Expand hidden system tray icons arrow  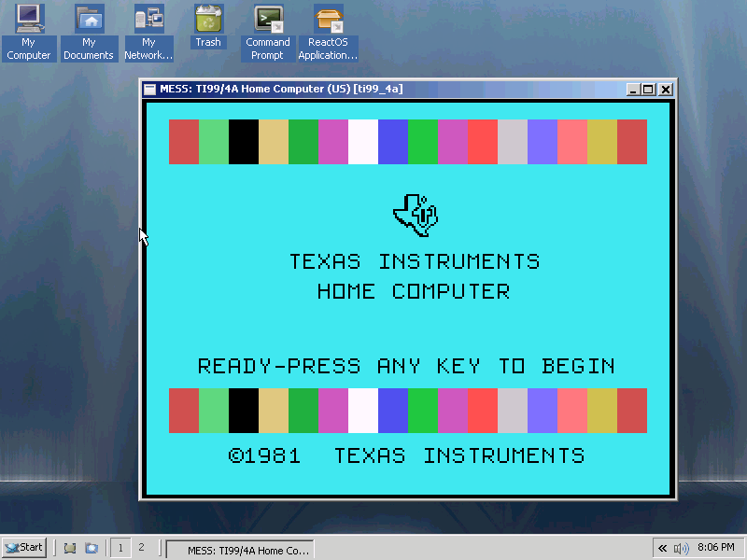(x=662, y=548)
